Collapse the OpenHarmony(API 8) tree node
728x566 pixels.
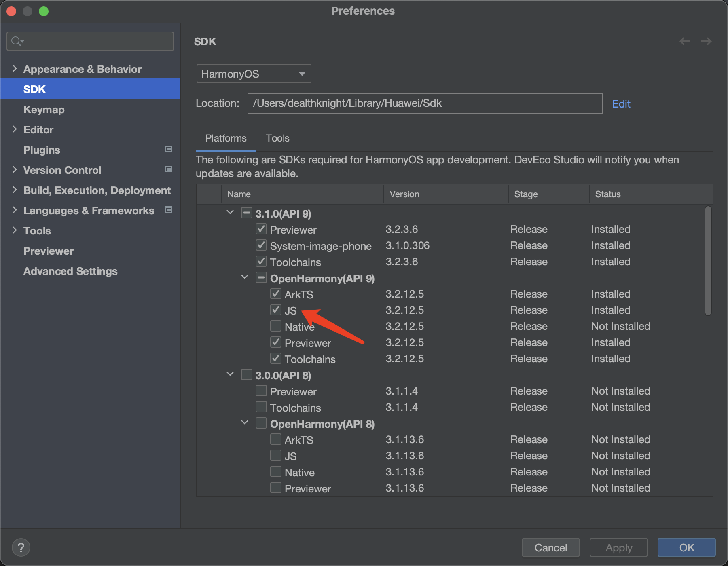(245, 422)
